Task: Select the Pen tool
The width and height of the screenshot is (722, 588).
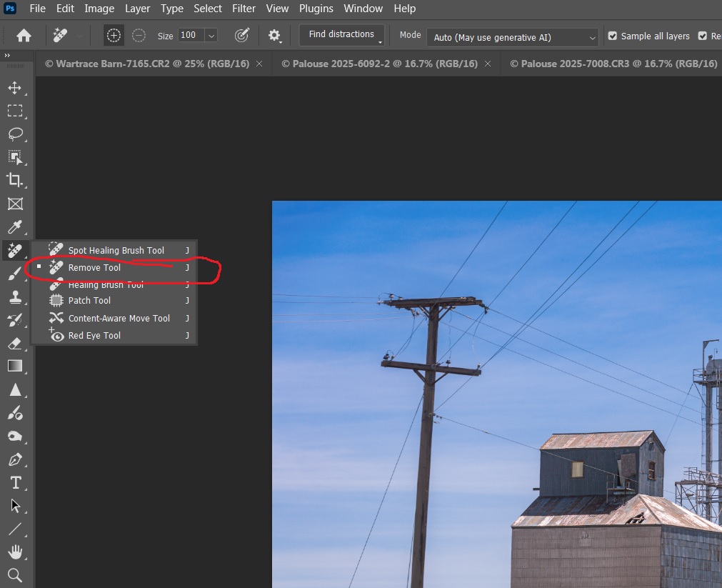Action: (14, 459)
